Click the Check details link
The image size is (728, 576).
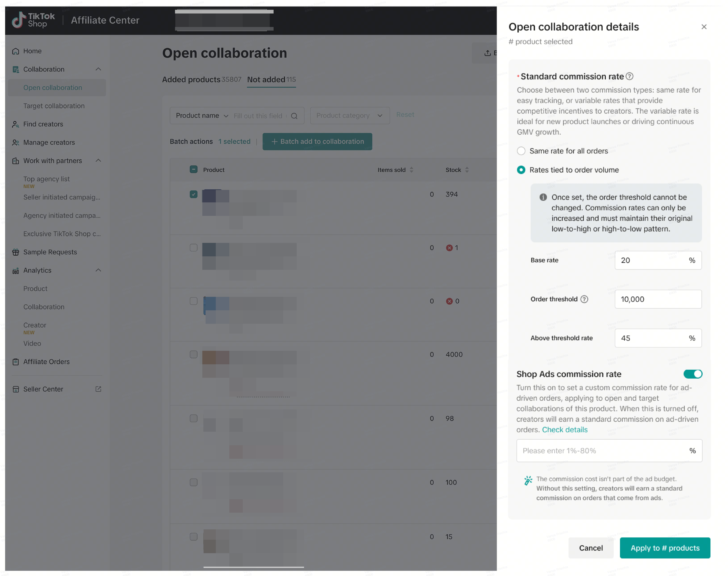point(565,430)
